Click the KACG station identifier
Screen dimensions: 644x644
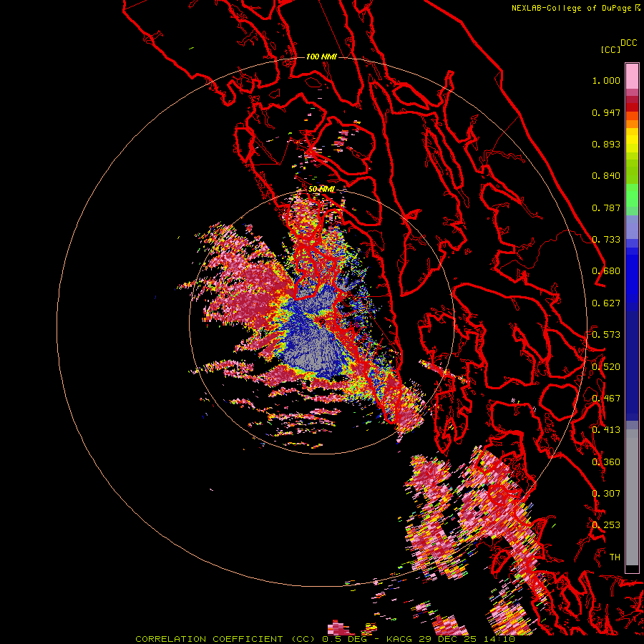(401, 639)
